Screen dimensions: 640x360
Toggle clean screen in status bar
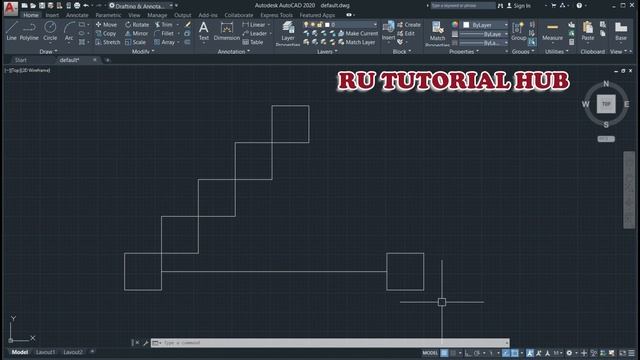(x=622, y=353)
